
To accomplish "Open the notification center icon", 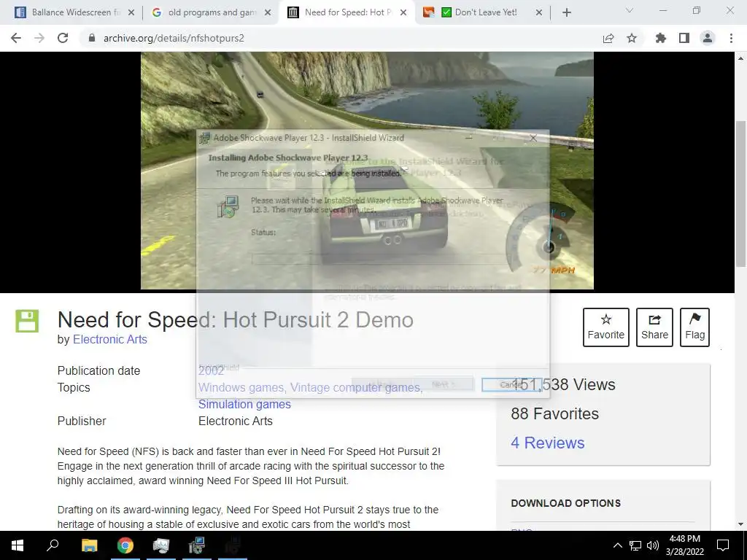I will point(723,545).
